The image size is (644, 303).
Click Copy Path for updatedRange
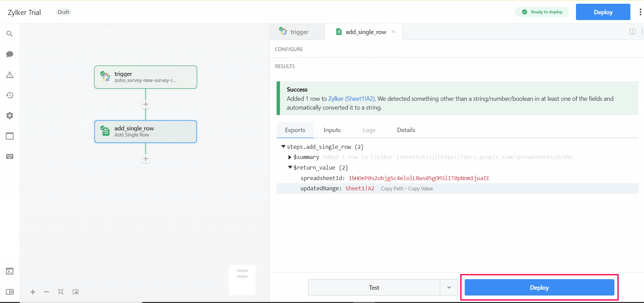tap(392, 189)
